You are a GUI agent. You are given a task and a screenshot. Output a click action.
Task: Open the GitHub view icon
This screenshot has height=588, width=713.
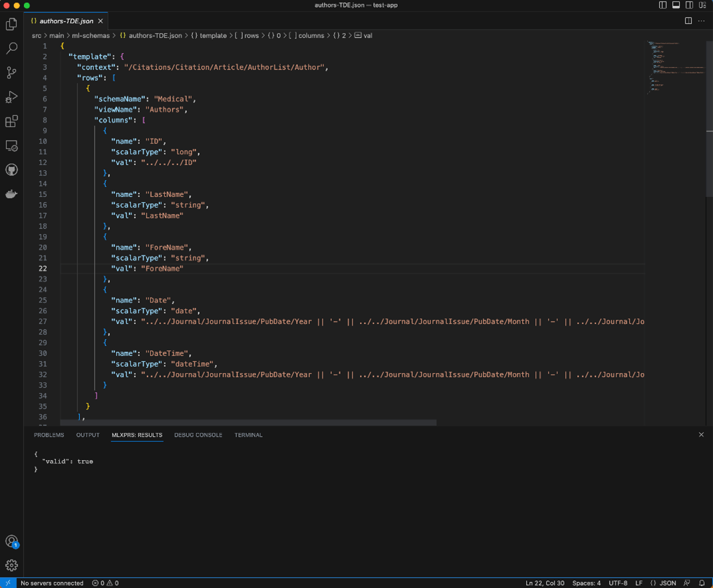pos(11,170)
